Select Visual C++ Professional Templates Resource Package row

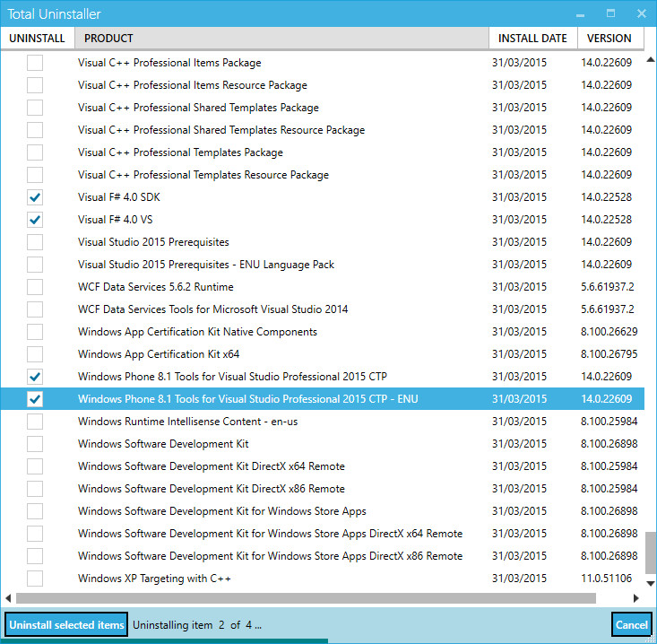[x=322, y=175]
